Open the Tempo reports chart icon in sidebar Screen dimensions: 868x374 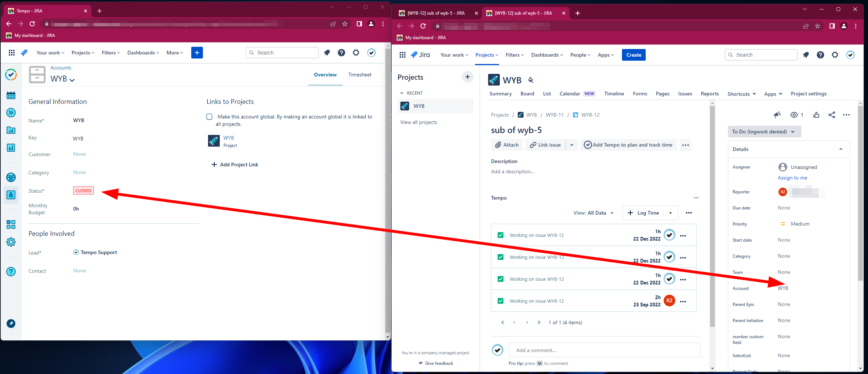point(11,148)
